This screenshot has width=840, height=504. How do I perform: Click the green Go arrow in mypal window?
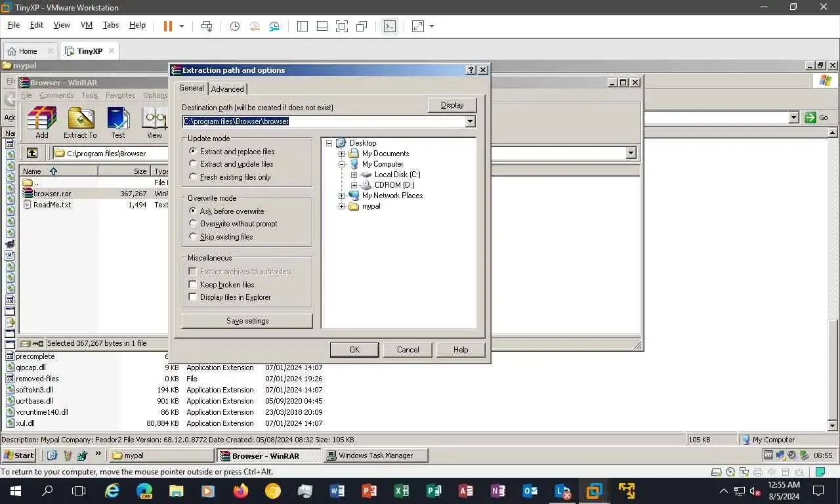pyautogui.click(x=810, y=117)
